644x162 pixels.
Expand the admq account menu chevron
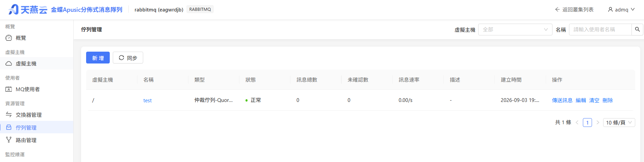(633, 9)
